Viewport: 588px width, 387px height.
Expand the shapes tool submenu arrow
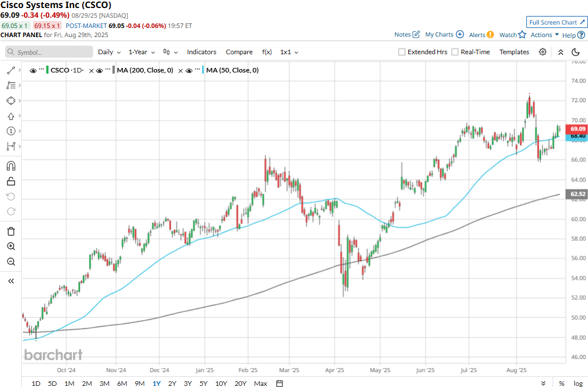point(19,100)
